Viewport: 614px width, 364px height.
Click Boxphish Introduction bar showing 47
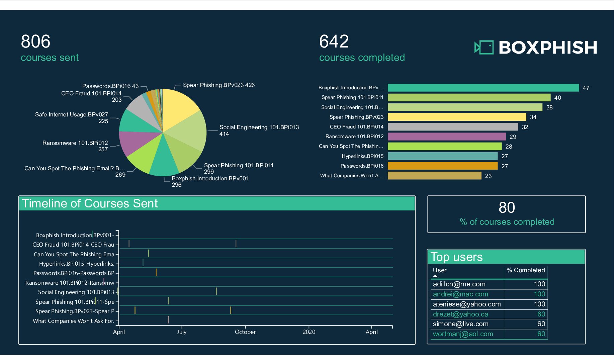[483, 88]
